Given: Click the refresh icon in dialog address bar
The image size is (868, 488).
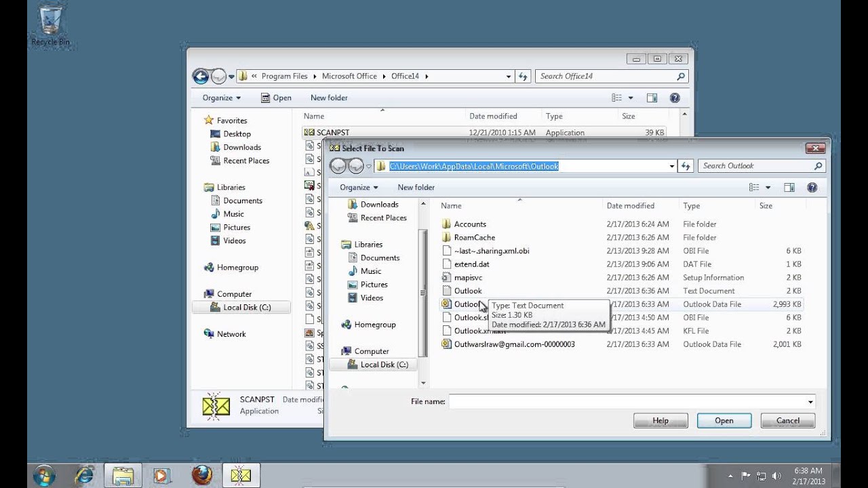Looking at the screenshot, I should tap(686, 166).
